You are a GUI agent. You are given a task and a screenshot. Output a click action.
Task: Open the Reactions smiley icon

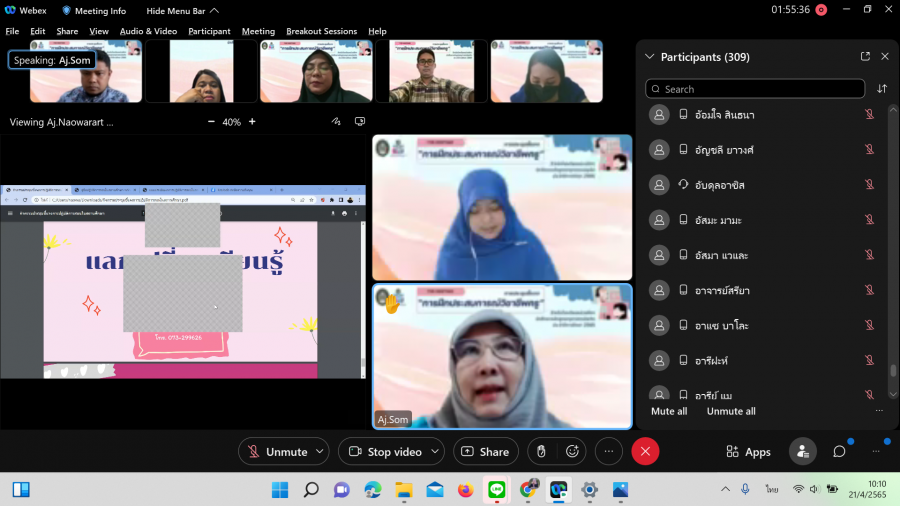tap(571, 452)
